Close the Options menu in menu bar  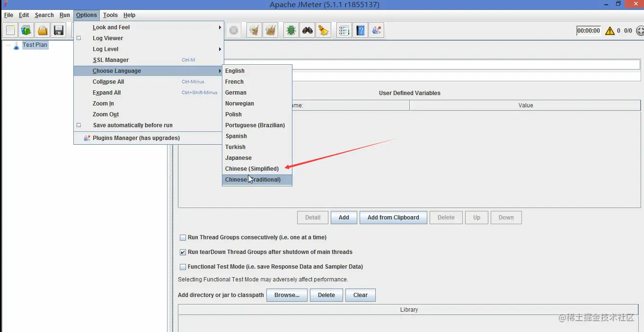(86, 15)
